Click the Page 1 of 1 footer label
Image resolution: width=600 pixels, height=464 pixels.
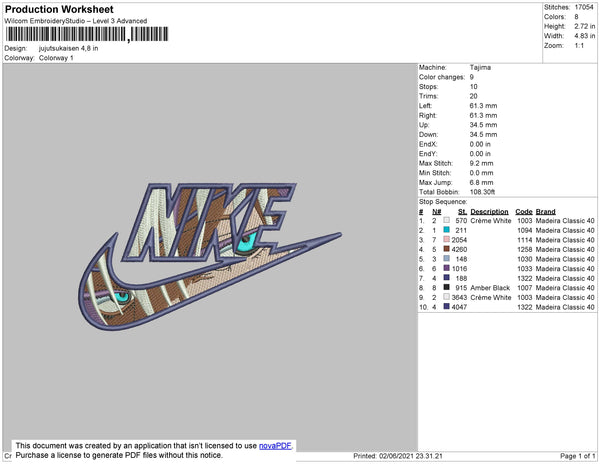click(577, 456)
